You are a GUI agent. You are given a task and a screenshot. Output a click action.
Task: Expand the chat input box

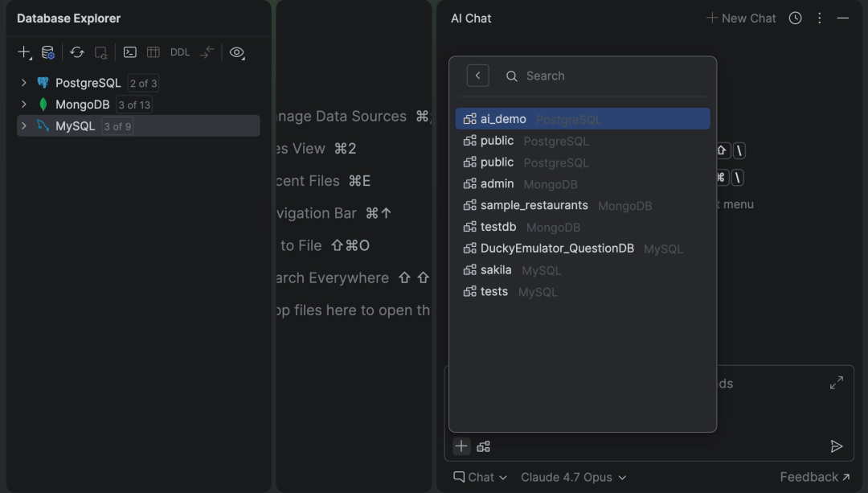coord(837,382)
